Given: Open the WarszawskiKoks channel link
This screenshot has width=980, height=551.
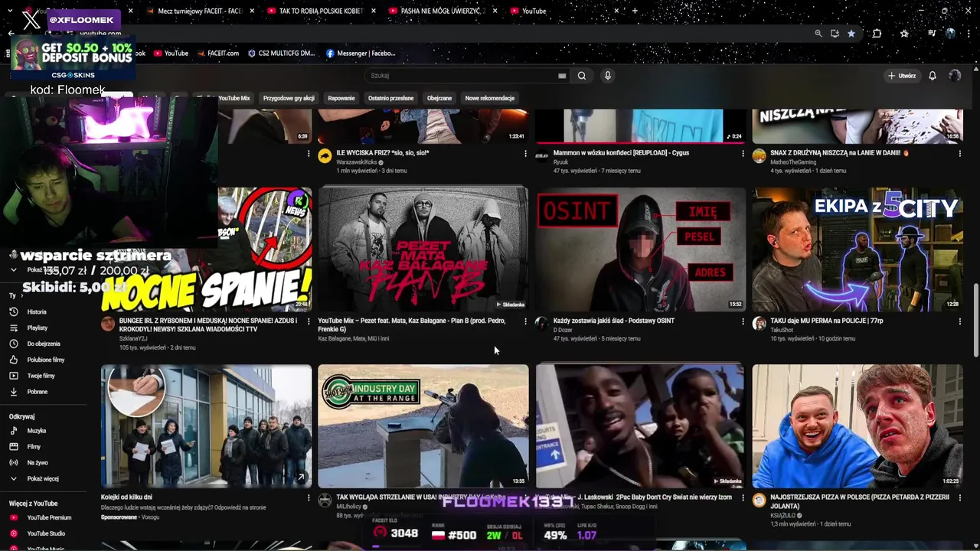Looking at the screenshot, I should (358, 162).
